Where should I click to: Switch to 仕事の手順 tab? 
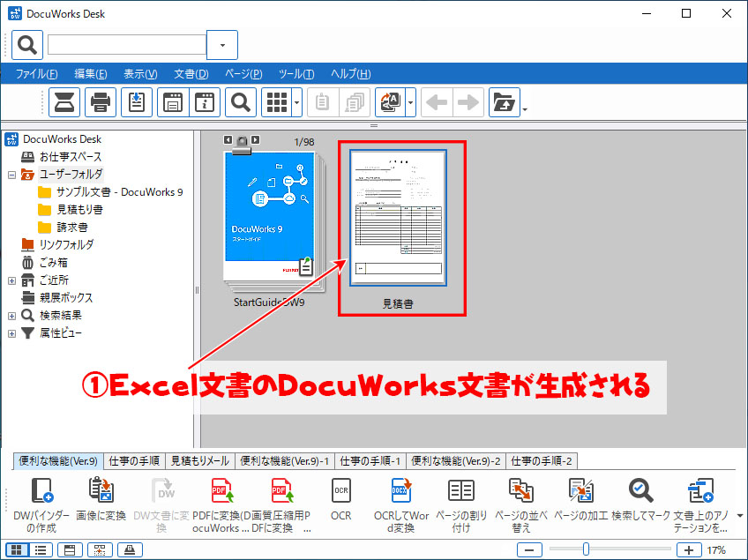[x=134, y=460]
